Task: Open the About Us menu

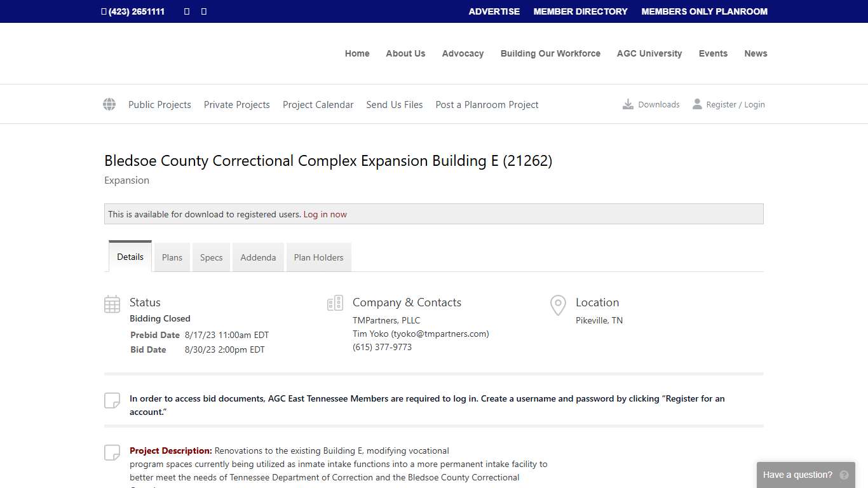Action: 405,53
